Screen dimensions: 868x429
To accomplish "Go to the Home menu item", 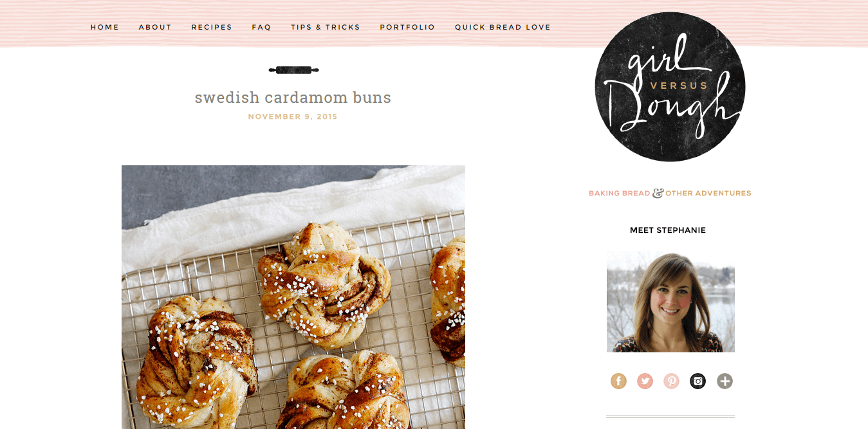I will (105, 27).
